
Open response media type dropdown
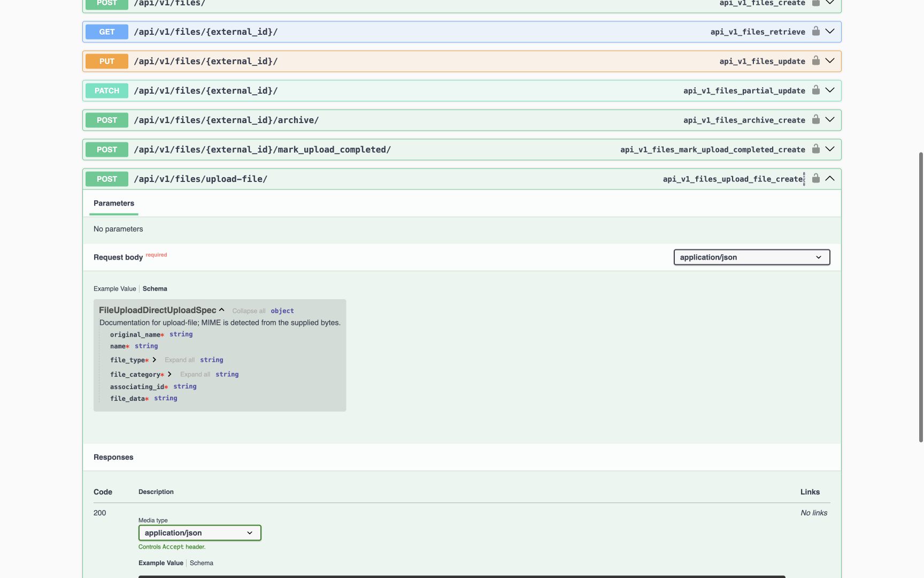point(199,533)
